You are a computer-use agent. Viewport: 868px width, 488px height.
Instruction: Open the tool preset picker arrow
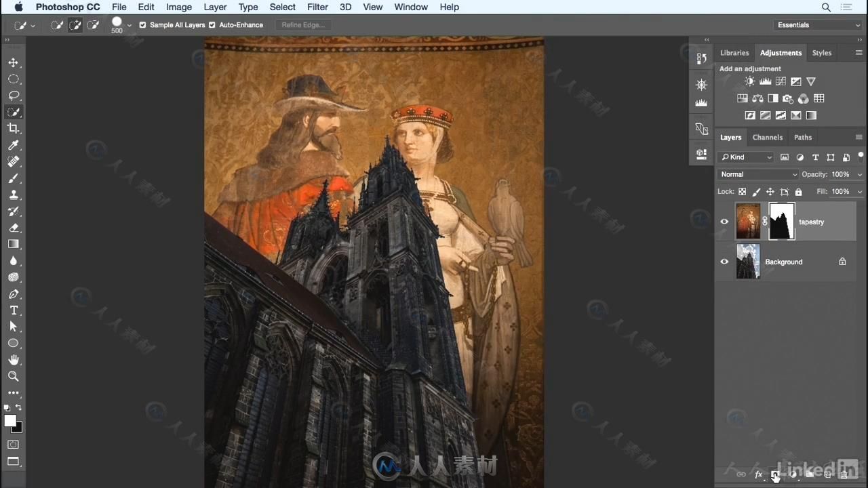coord(33,25)
